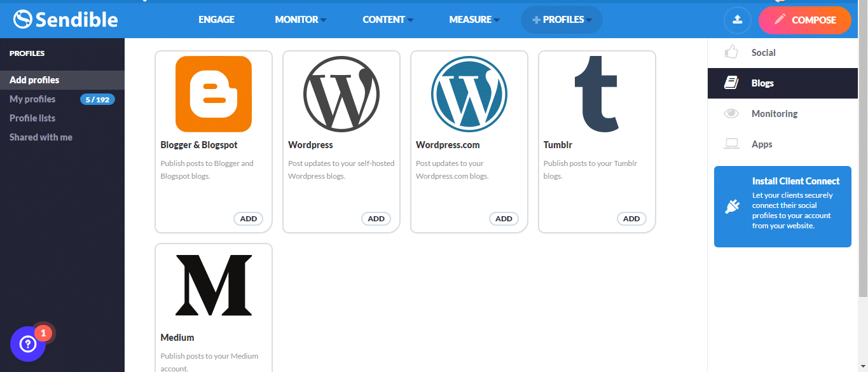Open Shared with me
This screenshot has width=868, height=372.
(41, 137)
